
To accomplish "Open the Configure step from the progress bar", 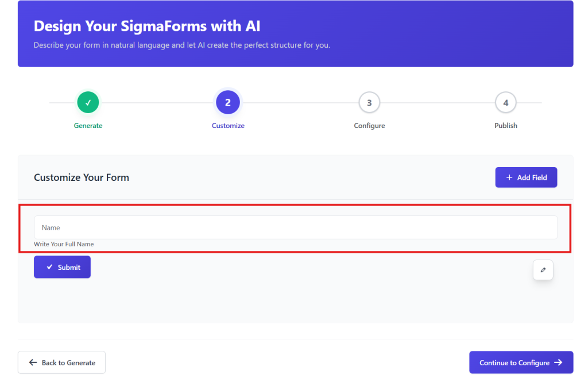I will [369, 125].
